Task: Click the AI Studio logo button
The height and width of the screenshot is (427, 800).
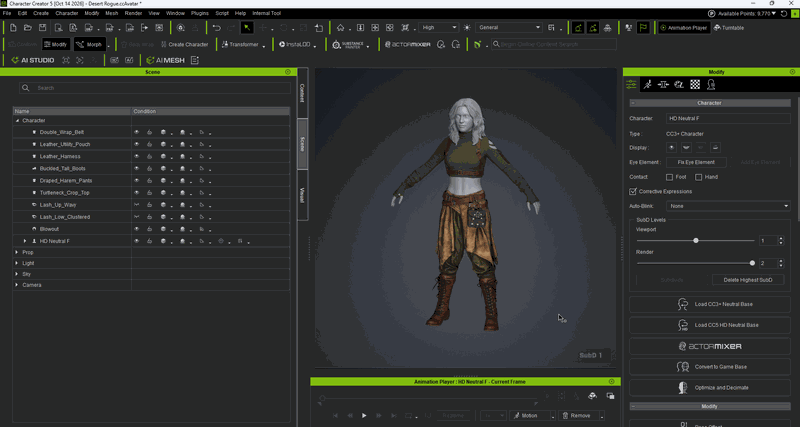Action: tap(33, 60)
